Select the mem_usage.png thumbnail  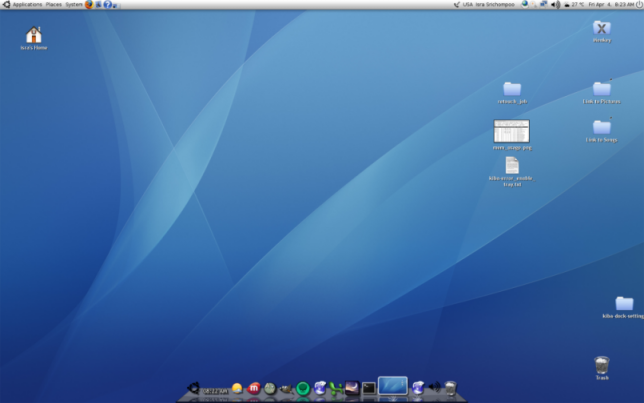[511, 131]
